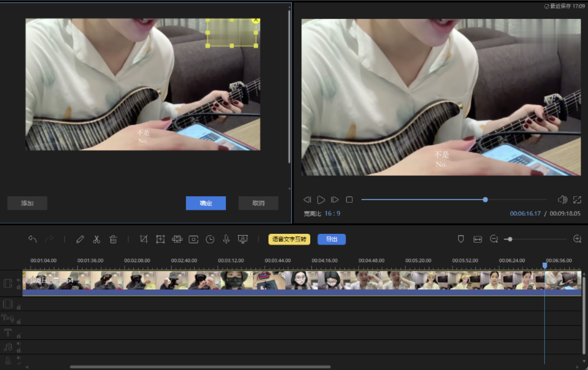588x370 pixels.
Task: Lock the speech-to-text subtitle track
Action: tap(18, 321)
